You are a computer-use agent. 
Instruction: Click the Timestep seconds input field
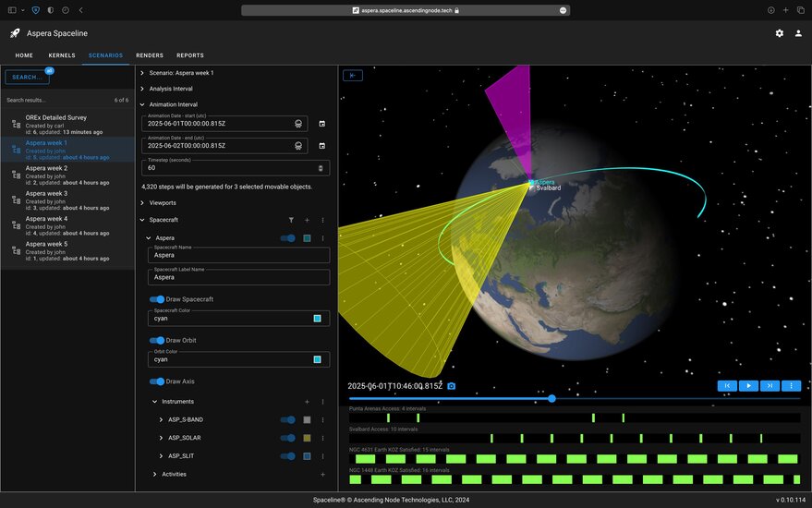coord(236,168)
